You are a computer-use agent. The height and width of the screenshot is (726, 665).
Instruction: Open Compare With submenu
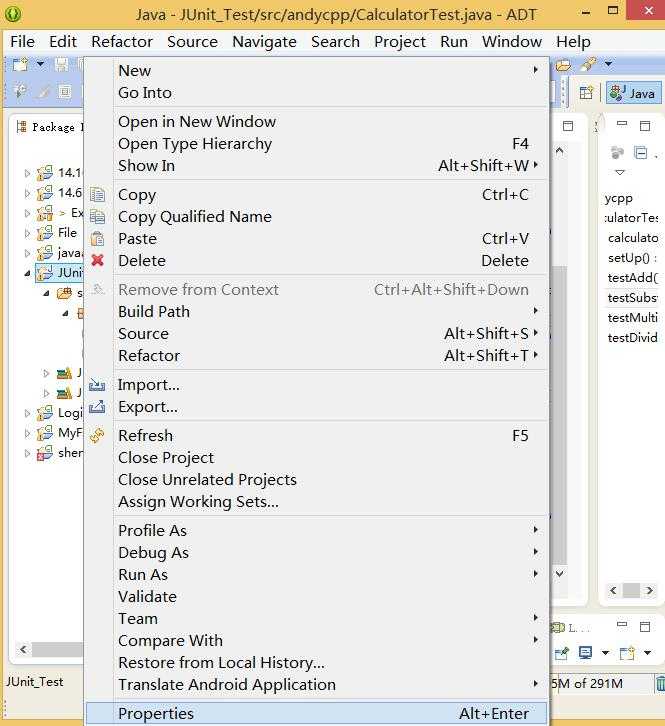[x=316, y=641]
